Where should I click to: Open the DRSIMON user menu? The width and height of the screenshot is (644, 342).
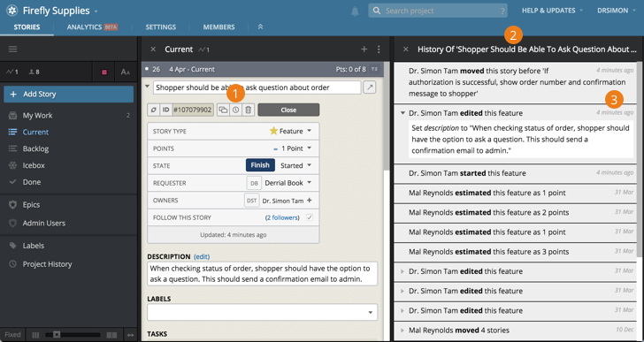click(x=616, y=11)
